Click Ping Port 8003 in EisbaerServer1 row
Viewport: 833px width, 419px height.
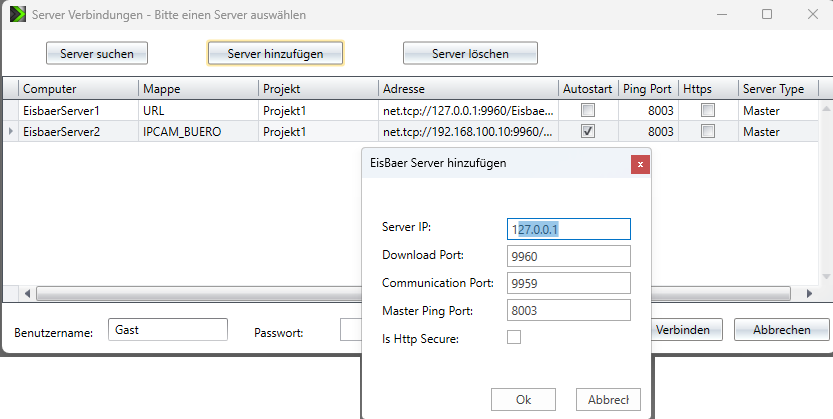pyautogui.click(x=648, y=110)
